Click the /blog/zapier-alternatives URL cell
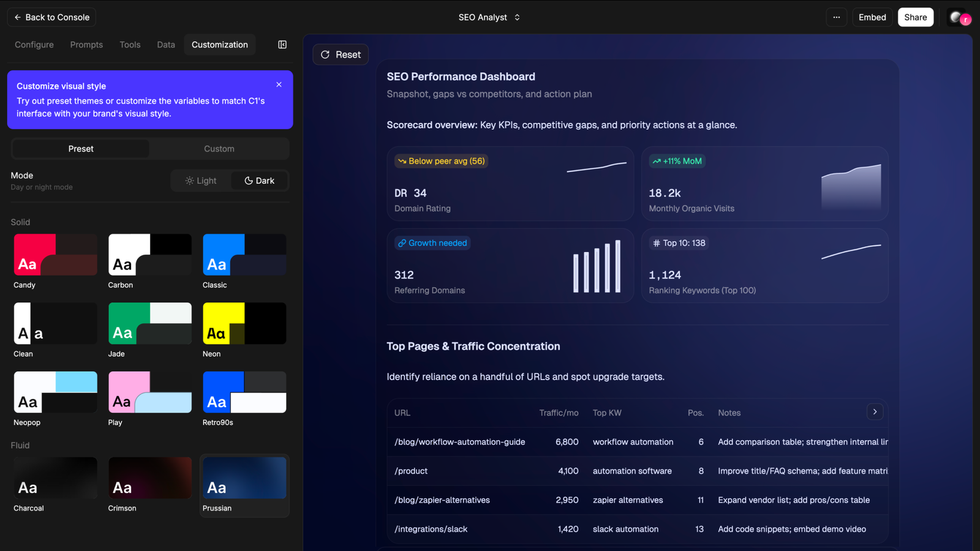The image size is (980, 551). [442, 500]
